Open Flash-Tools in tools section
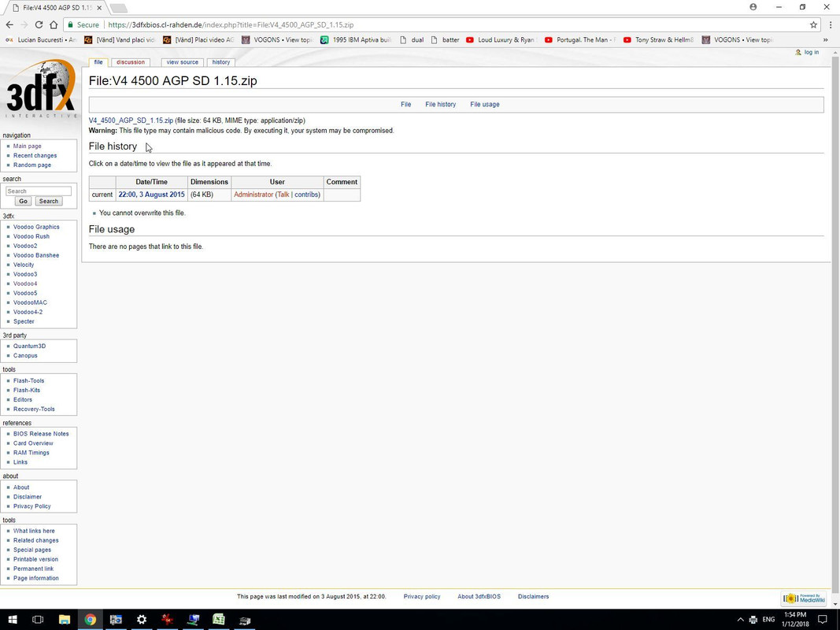Viewport: 840px width, 630px height. (x=29, y=381)
